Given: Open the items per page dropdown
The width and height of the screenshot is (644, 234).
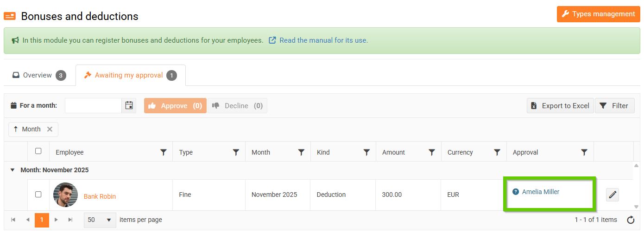Looking at the screenshot, I should click(x=100, y=220).
